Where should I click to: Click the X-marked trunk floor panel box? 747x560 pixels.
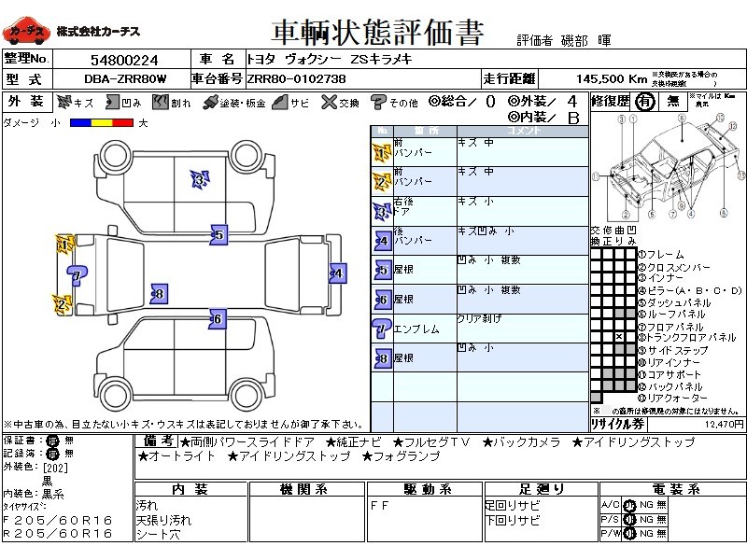[x=619, y=337]
